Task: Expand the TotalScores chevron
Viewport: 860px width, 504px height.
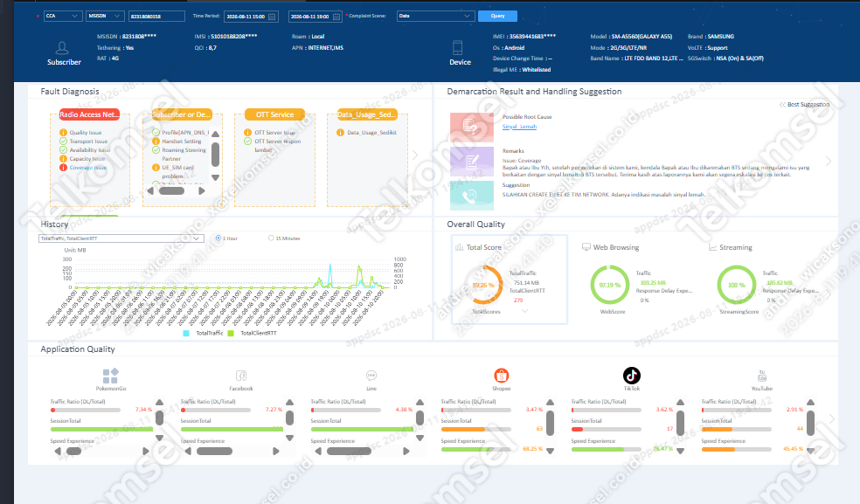Action: (524, 312)
